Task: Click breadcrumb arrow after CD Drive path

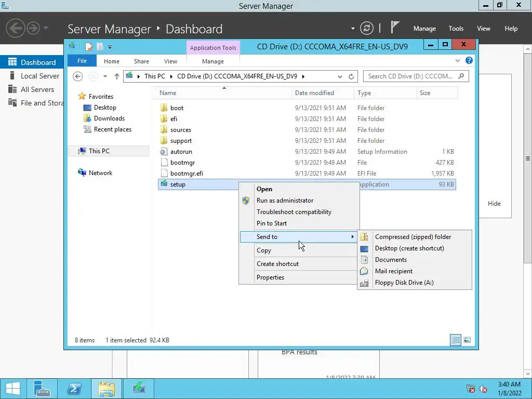Action: [303, 77]
